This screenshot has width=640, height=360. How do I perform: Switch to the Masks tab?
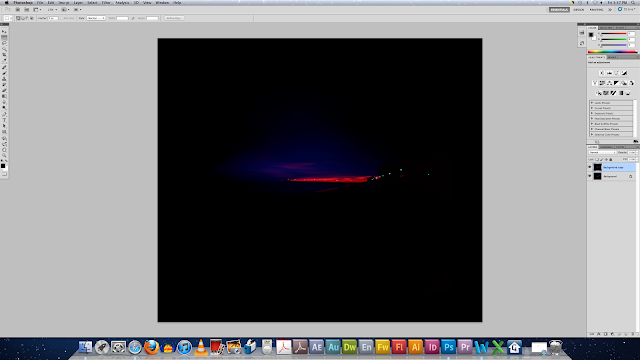(x=612, y=57)
